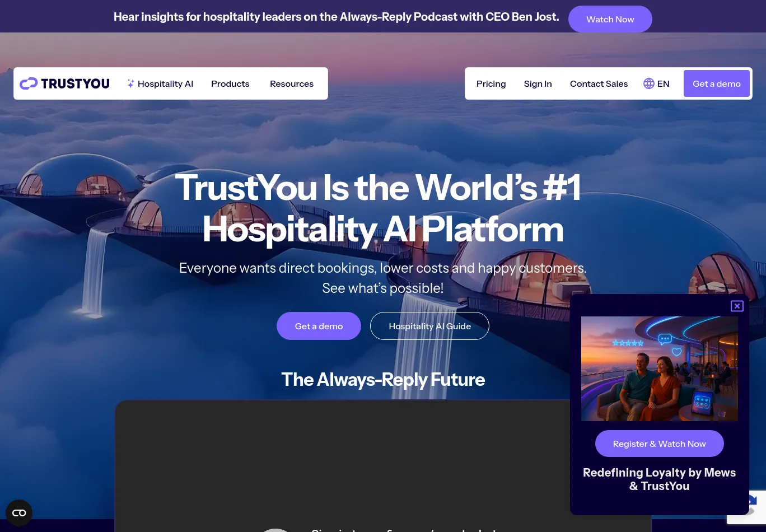
Task: Click the Watch Now banner button
Action: [x=610, y=19]
